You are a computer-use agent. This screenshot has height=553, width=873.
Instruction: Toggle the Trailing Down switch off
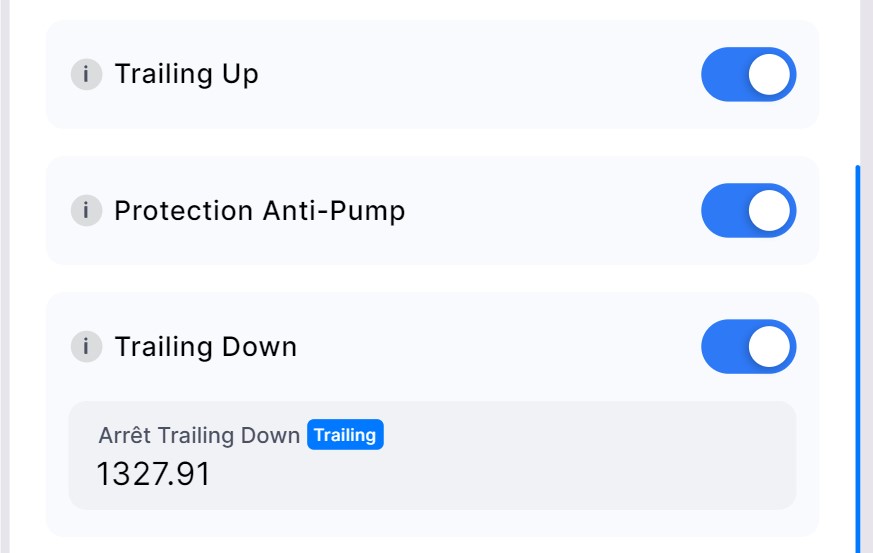[x=748, y=347]
